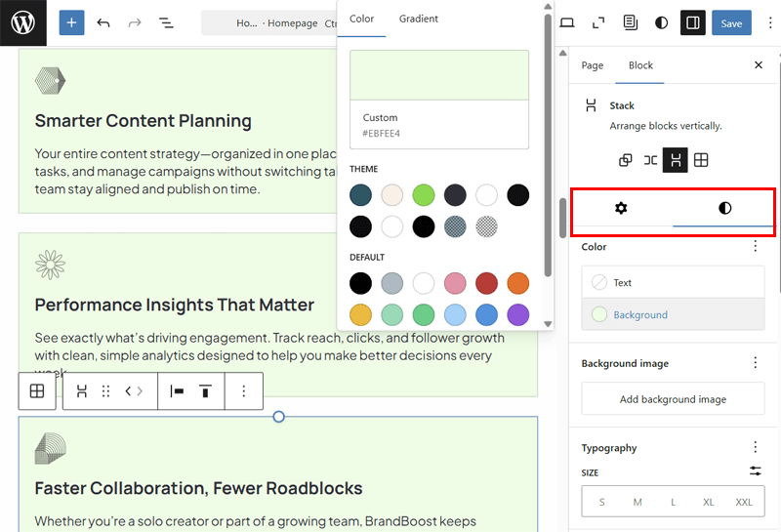This screenshot has height=532, width=781.
Task: Click the Save button
Action: [731, 23]
